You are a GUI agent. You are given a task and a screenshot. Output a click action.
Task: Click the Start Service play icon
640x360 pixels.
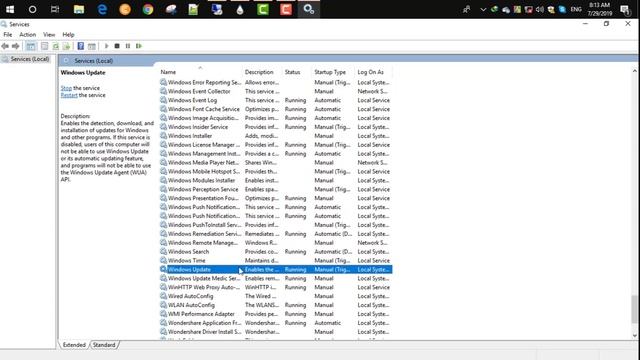pyautogui.click(x=107, y=46)
